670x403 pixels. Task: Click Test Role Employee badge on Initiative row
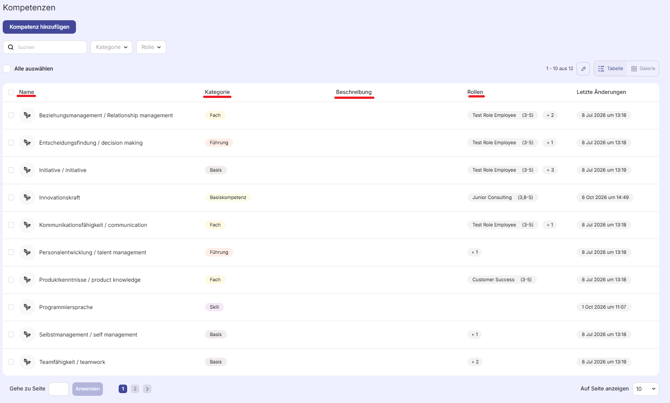coord(503,170)
